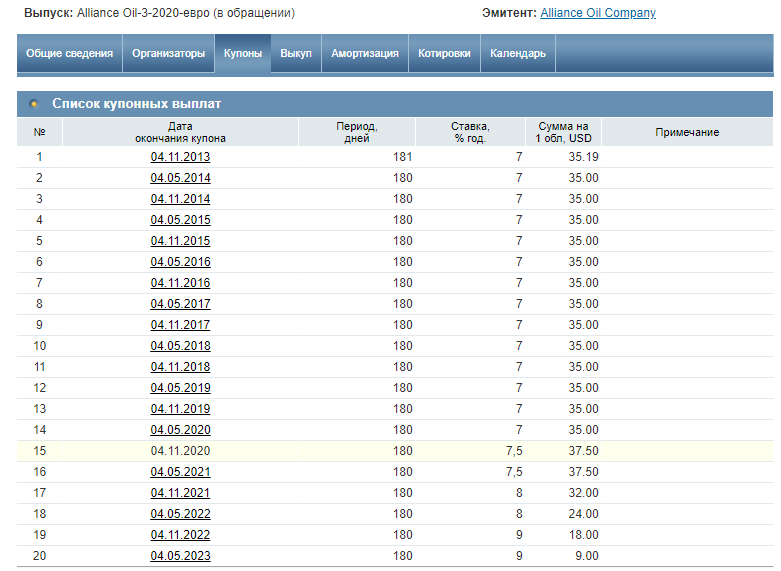Select the Купоны tab
Viewport: 781px width, 571px height.
pyautogui.click(x=243, y=54)
